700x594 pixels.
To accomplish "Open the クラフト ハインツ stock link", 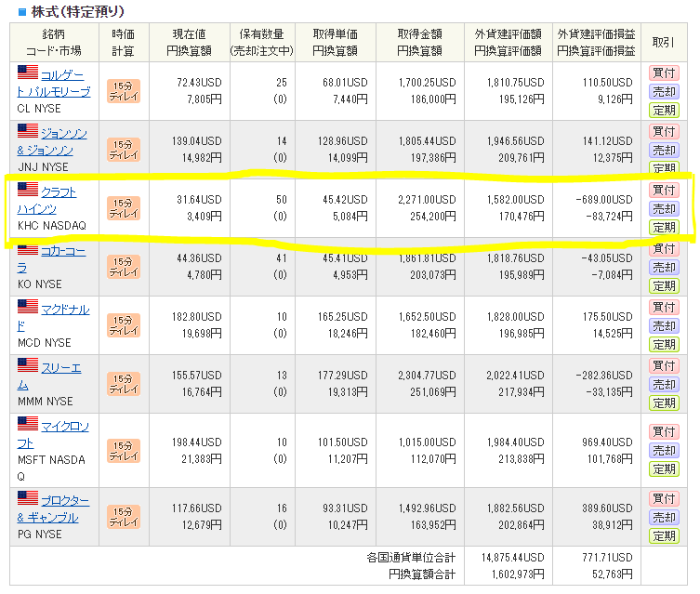I will coord(59,191).
